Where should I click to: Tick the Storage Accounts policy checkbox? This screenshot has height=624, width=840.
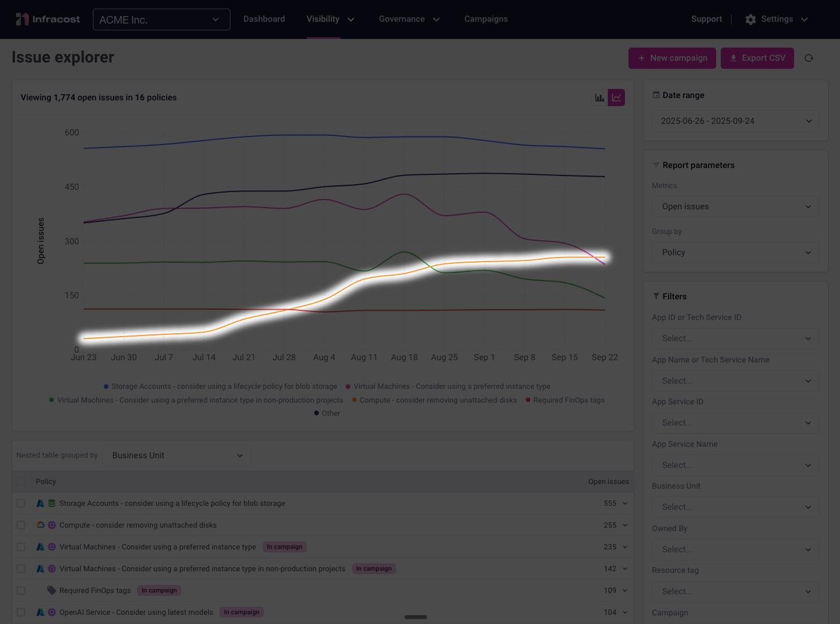pyautogui.click(x=21, y=503)
